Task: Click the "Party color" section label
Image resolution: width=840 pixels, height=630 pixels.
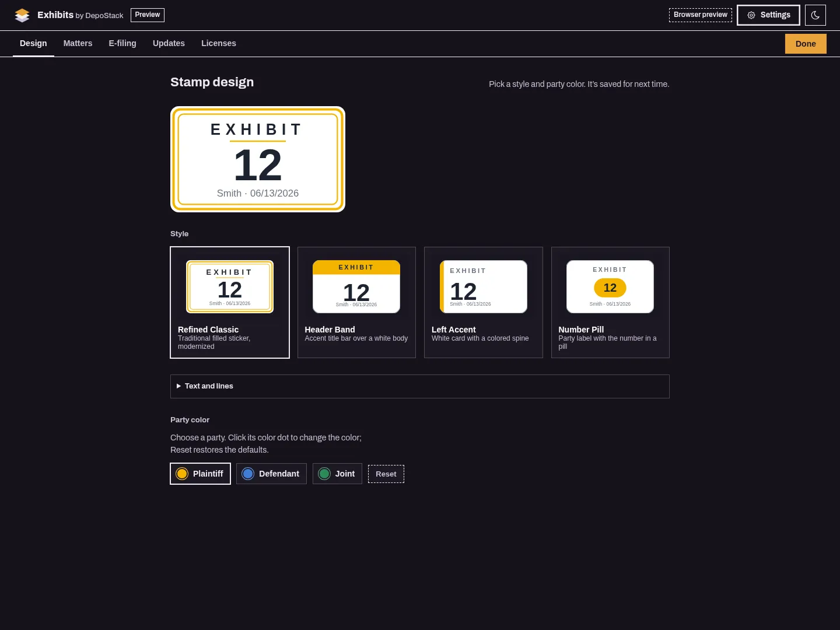Action: tap(190, 420)
